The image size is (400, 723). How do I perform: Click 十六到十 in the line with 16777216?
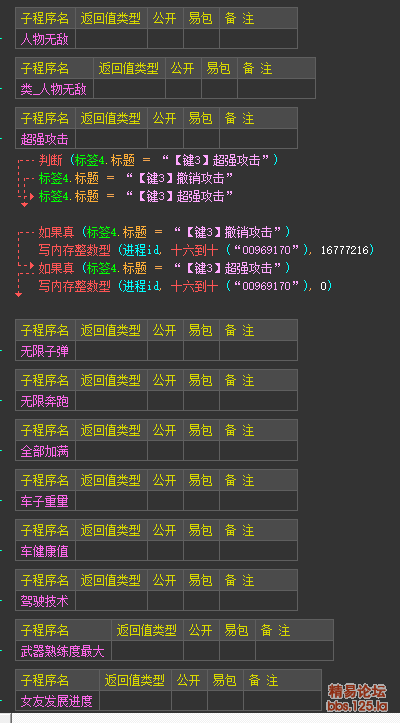click(x=194, y=250)
